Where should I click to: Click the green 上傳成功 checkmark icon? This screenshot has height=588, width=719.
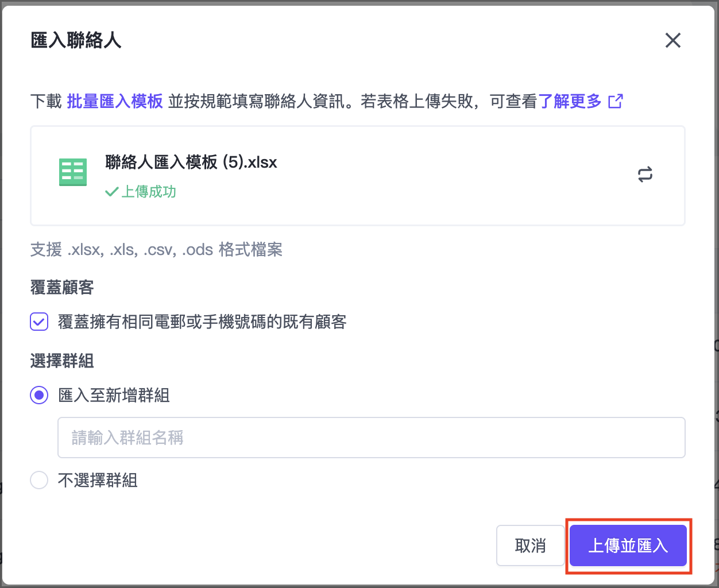point(111,192)
